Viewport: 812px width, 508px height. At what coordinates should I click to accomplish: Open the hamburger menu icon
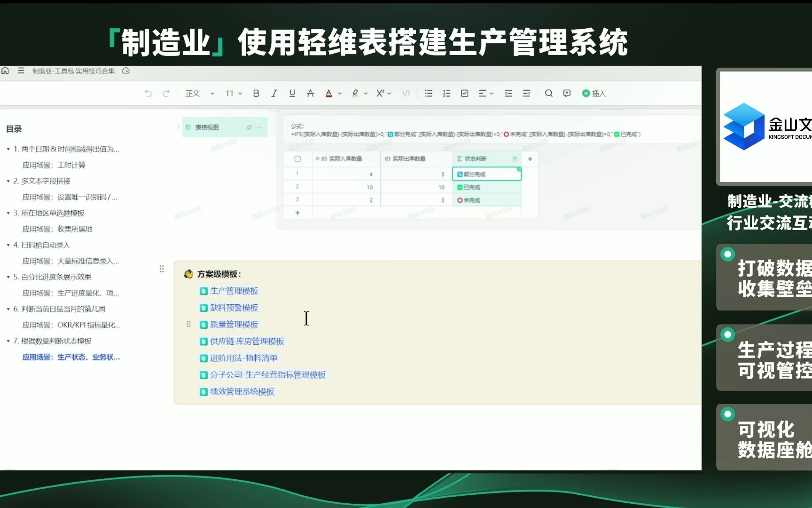tap(21, 71)
